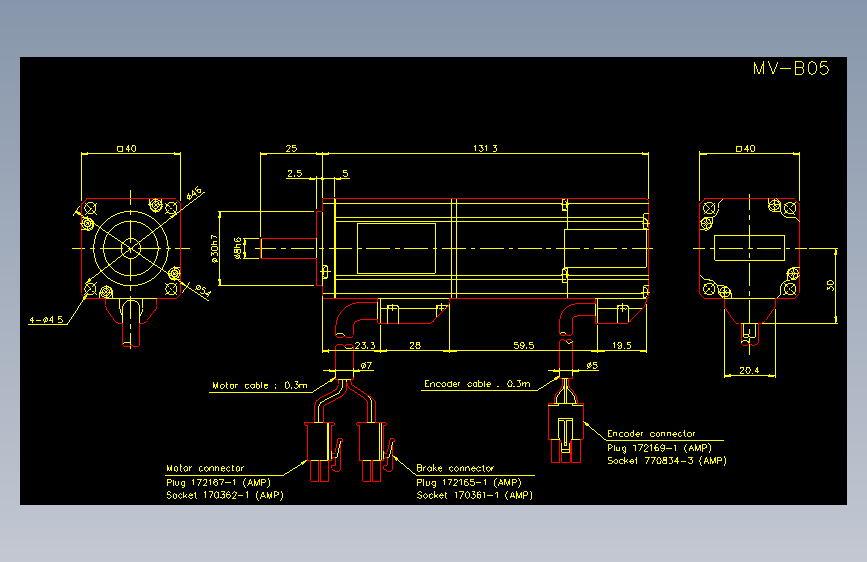Select 'Socket 770834-3 (AMP)' text
Image resolution: width=867 pixels, height=562 pixels.
pos(667,460)
